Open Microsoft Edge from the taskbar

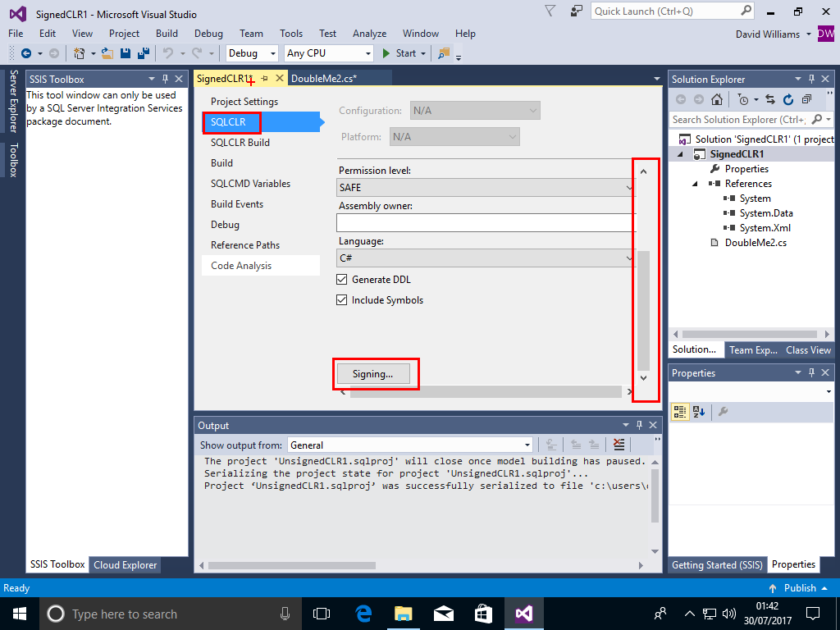(363, 613)
